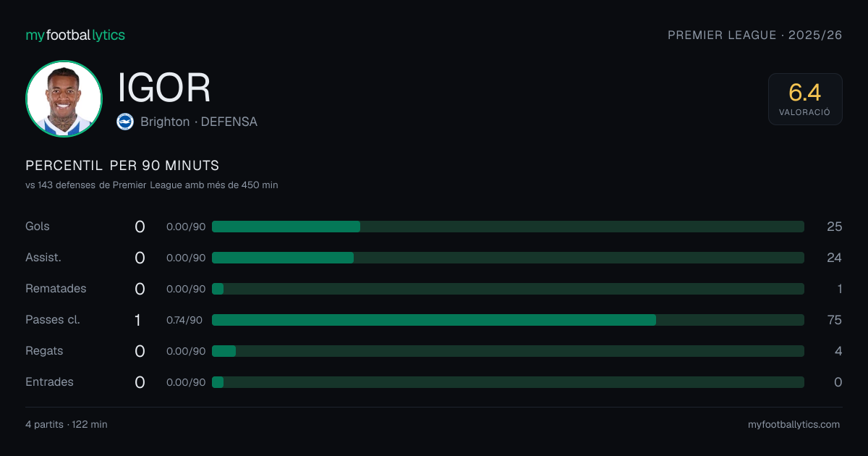This screenshot has width=868, height=456.
Task: Click Igor's player portrait photo
Action: click(x=64, y=98)
